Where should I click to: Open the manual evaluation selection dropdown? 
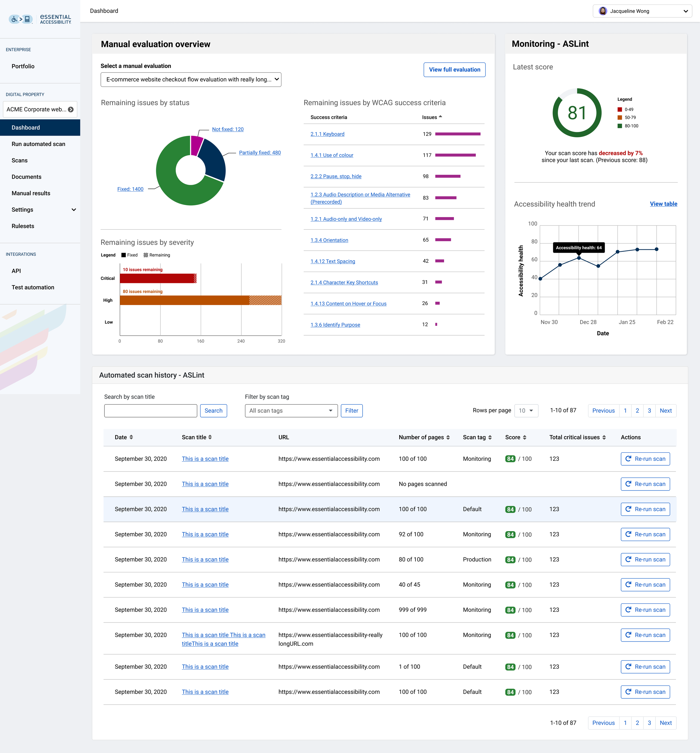[191, 80]
